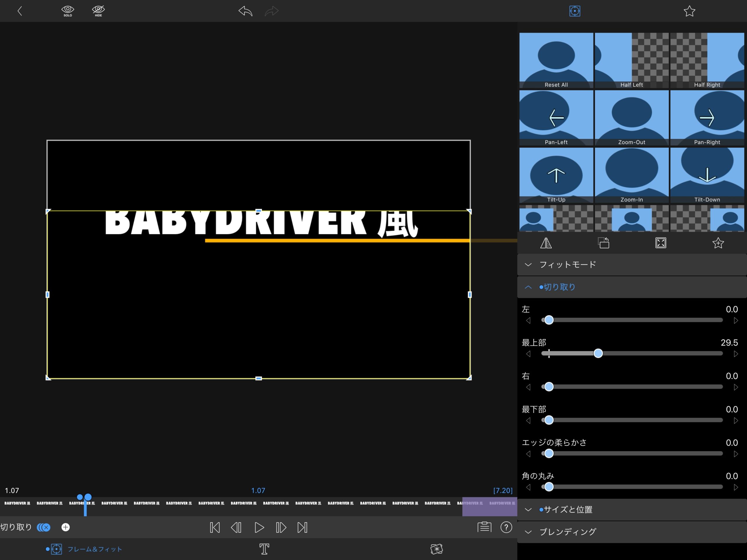Increase 右 crop with right arrow
Screen dimensions: 747x560
coord(736,387)
